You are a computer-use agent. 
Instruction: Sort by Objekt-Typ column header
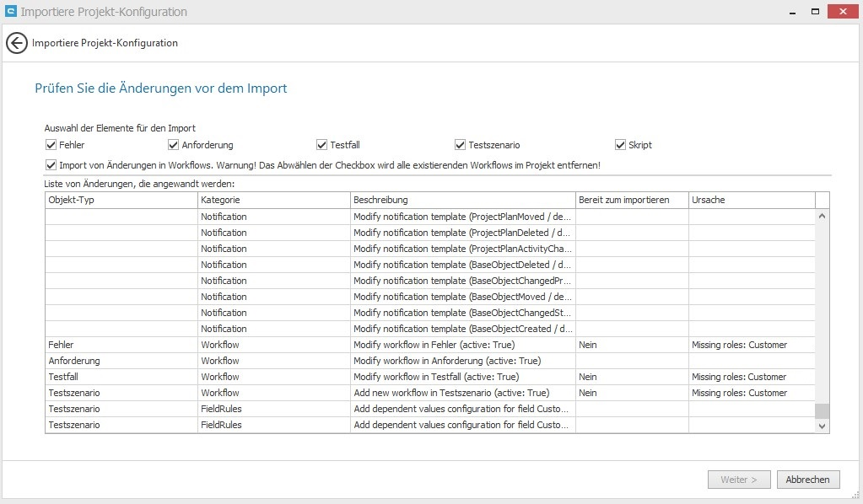(x=121, y=200)
